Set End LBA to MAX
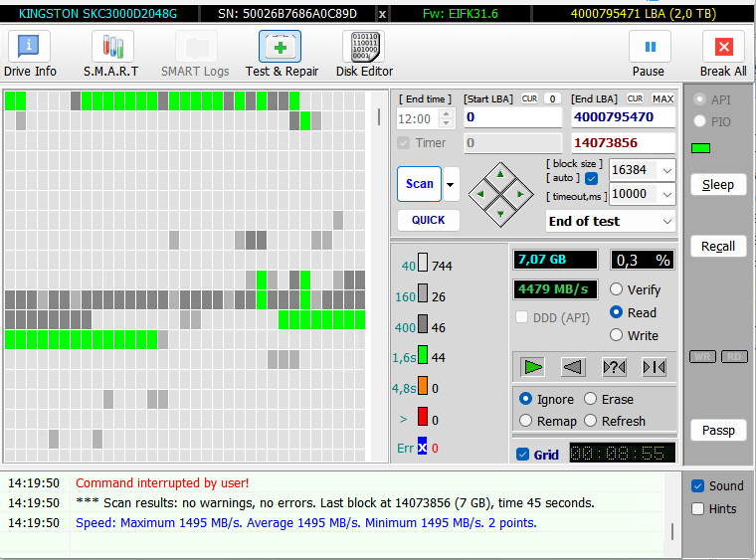The width and height of the screenshot is (756, 560). tap(662, 98)
